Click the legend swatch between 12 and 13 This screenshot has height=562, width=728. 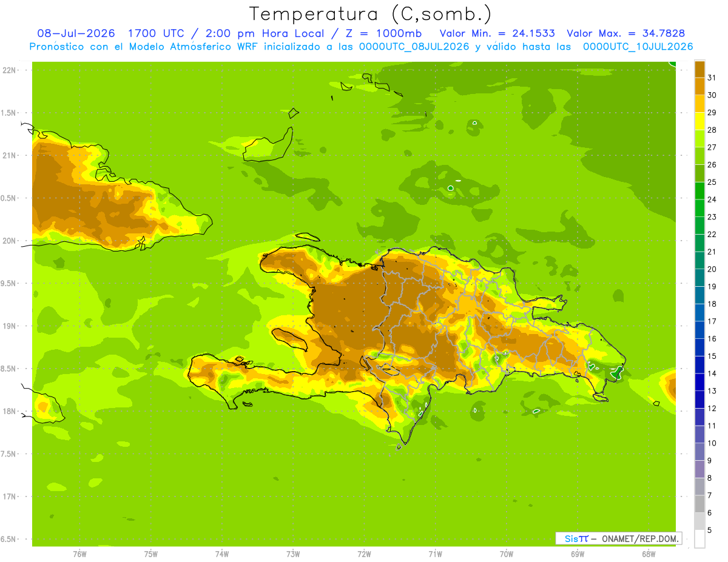699,399
